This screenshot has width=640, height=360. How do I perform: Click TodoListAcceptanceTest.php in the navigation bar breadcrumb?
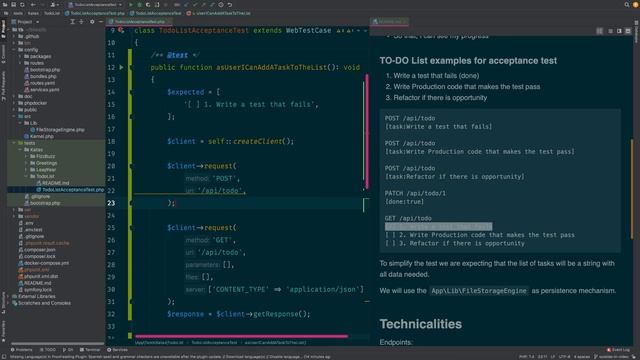(x=95, y=13)
